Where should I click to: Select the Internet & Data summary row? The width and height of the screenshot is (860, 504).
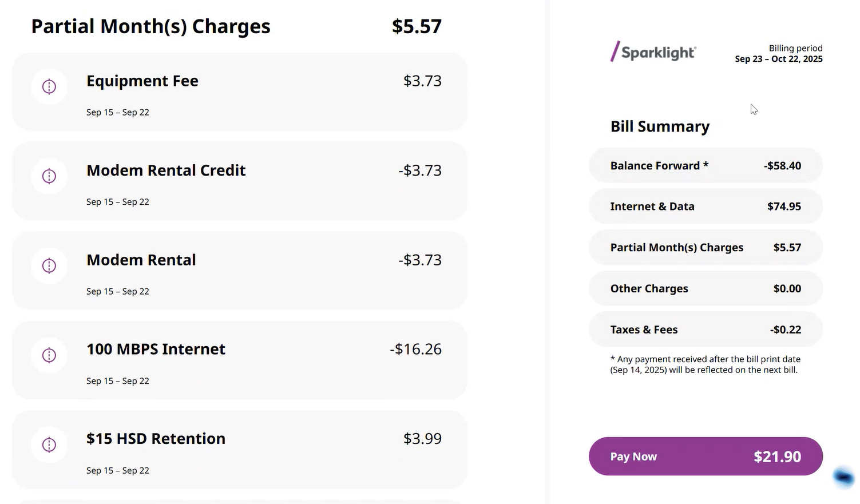[706, 207]
